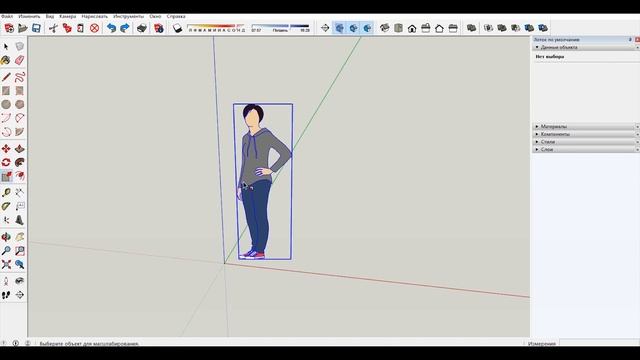Select the Polygon tool
The height and width of the screenshot is (360, 640).
20,104
